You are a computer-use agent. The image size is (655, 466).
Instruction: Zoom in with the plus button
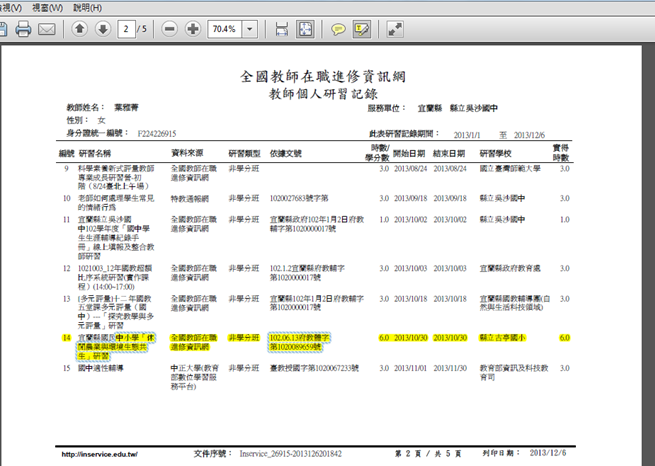(x=193, y=29)
